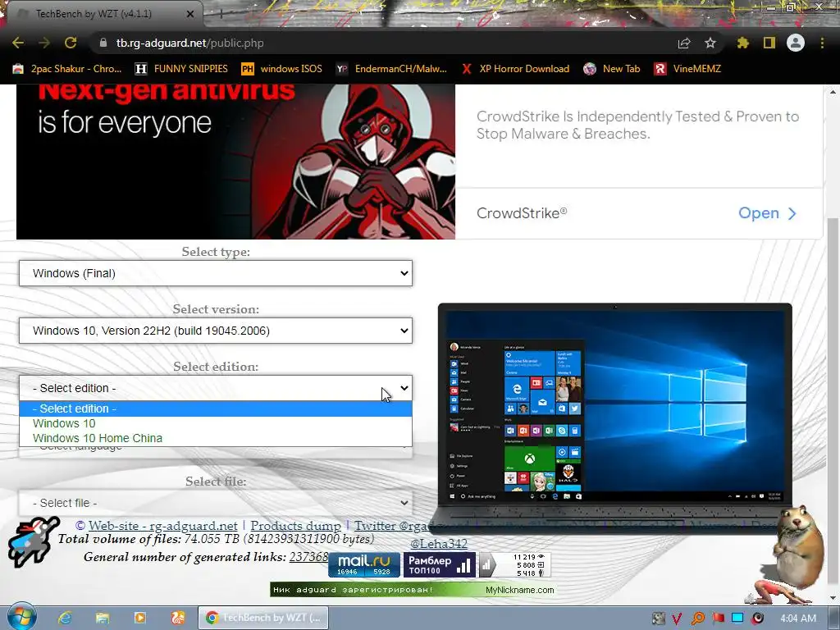Click the visitor statistics counter badge
Screen dimensions: 840x630
(x=515, y=564)
